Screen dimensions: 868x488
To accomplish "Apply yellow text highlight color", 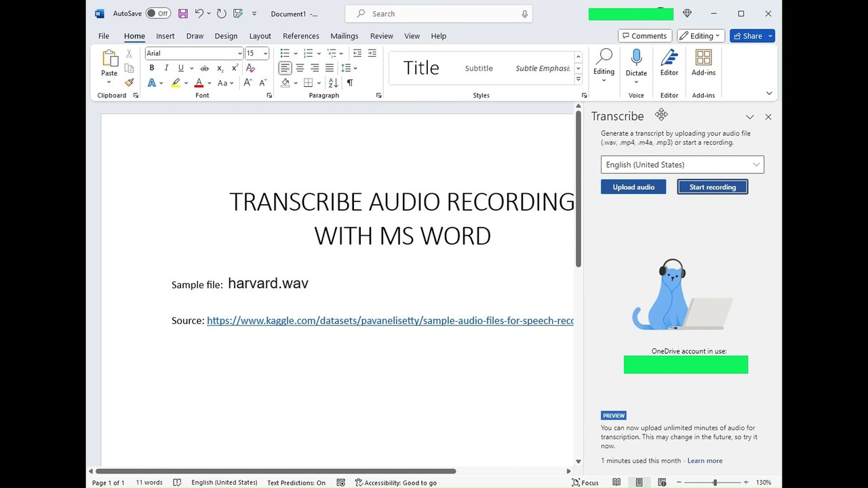I will 176,83.
